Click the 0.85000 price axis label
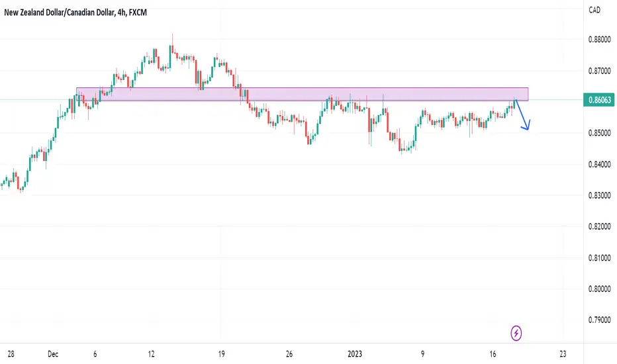The image size is (617, 364). pyautogui.click(x=599, y=133)
